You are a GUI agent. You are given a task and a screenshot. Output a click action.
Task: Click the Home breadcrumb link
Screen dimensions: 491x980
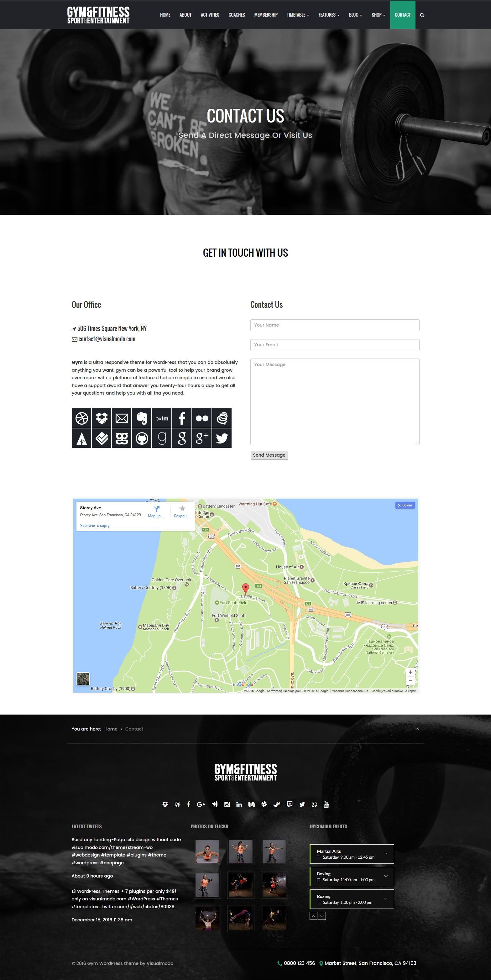(111, 729)
